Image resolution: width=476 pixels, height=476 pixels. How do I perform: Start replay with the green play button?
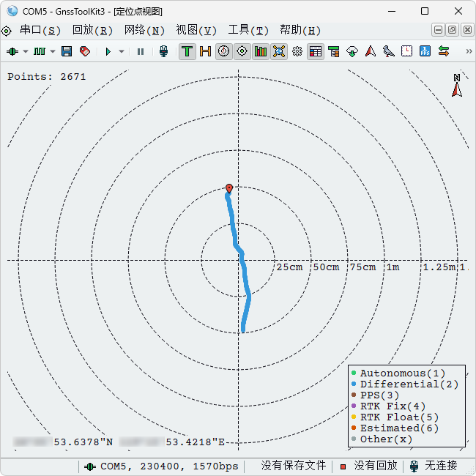pyautogui.click(x=108, y=51)
